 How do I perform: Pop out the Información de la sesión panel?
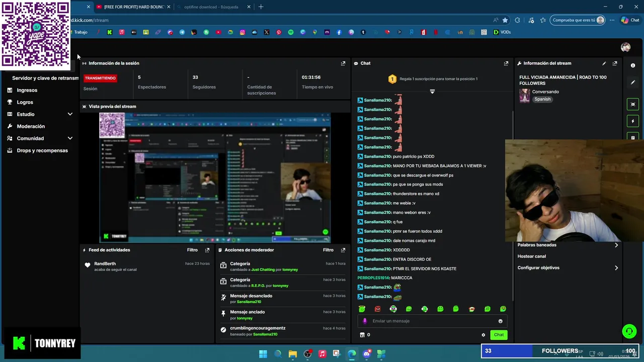(x=343, y=63)
